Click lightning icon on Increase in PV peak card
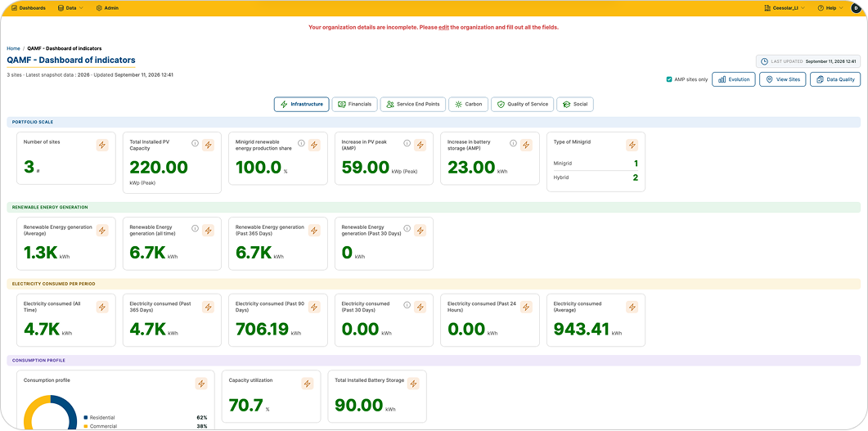The width and height of the screenshot is (868, 431). (421, 145)
